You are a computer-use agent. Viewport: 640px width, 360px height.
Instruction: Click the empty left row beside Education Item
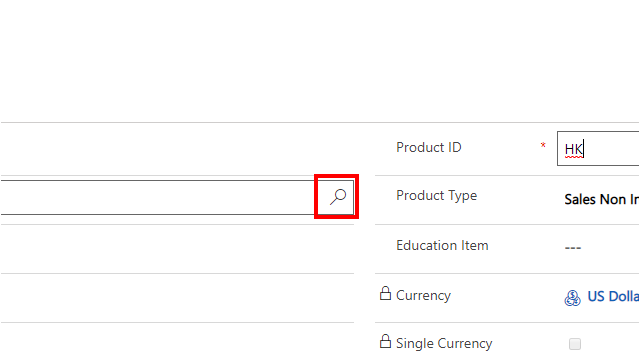(x=177, y=249)
